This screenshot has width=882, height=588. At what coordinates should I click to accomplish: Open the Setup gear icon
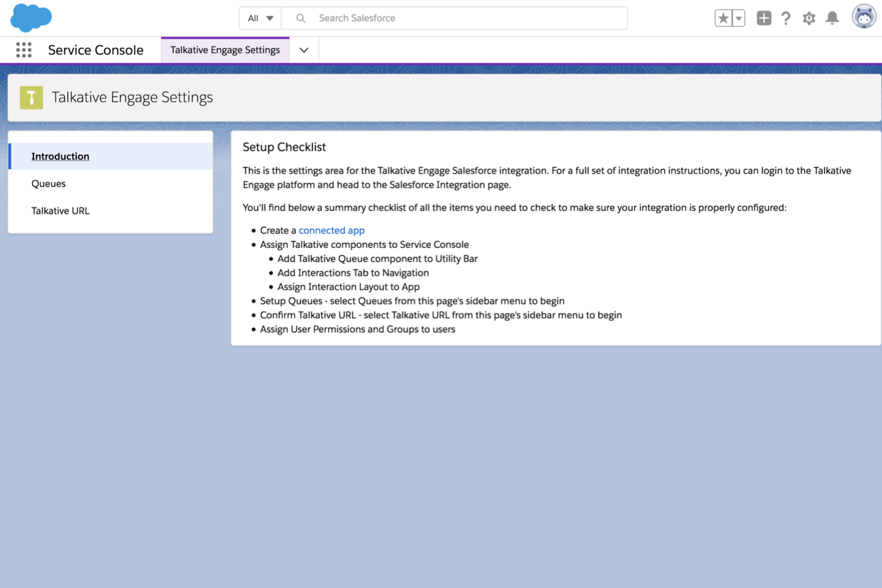coord(809,18)
